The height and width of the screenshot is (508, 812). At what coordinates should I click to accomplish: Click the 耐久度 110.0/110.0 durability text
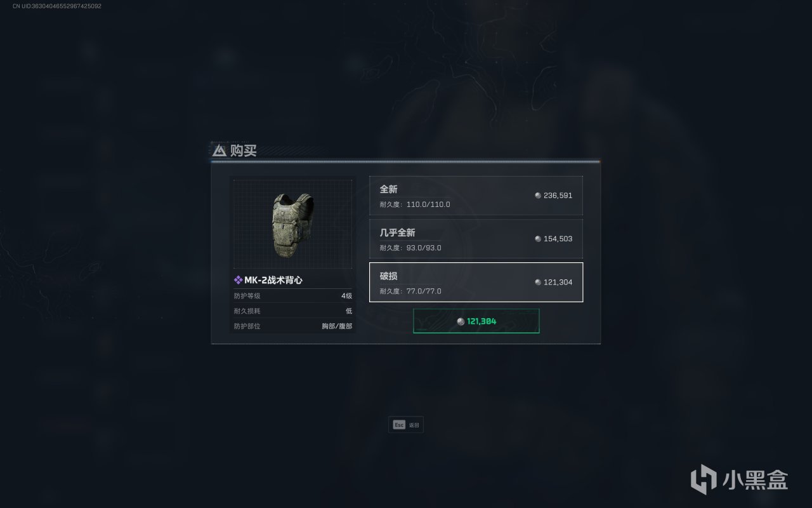point(415,204)
